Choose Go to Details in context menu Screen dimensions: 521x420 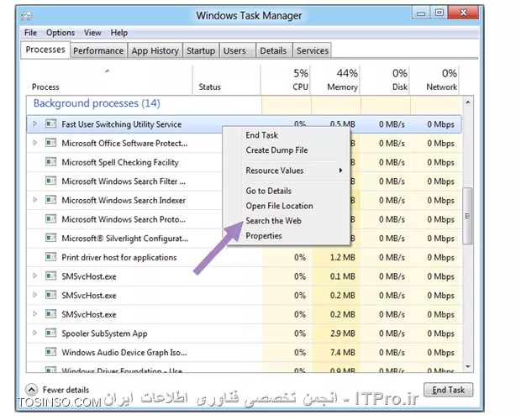click(268, 191)
